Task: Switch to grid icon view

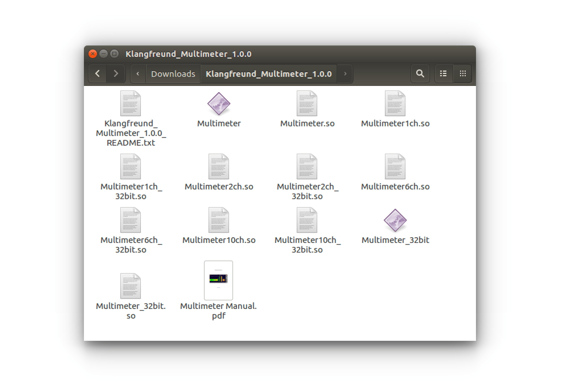Action: [463, 74]
